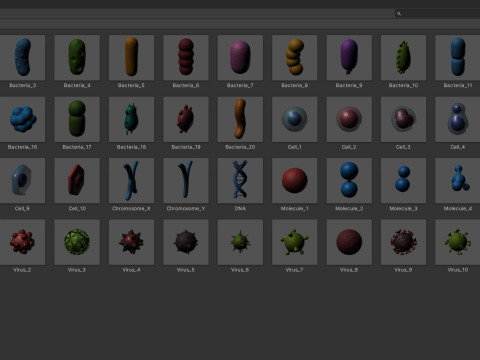
Task: Select the Virus_8 red sphere thumbnail
Action: point(349,242)
